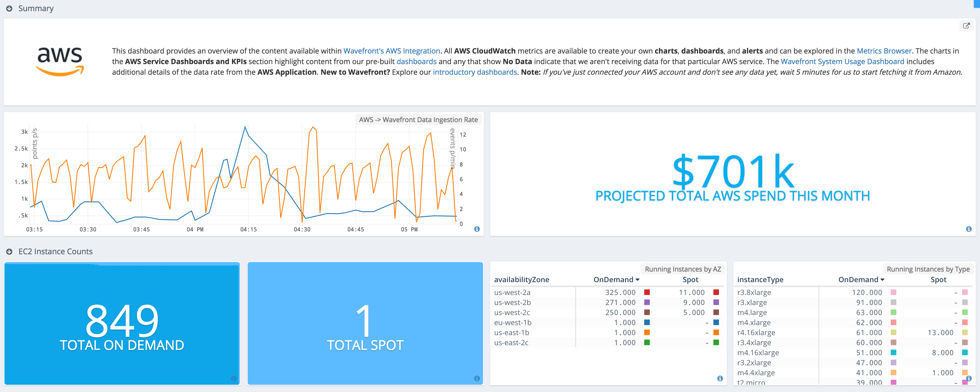The width and height of the screenshot is (980, 392).
Task: Click the $701k projected spend figure
Action: tap(733, 172)
